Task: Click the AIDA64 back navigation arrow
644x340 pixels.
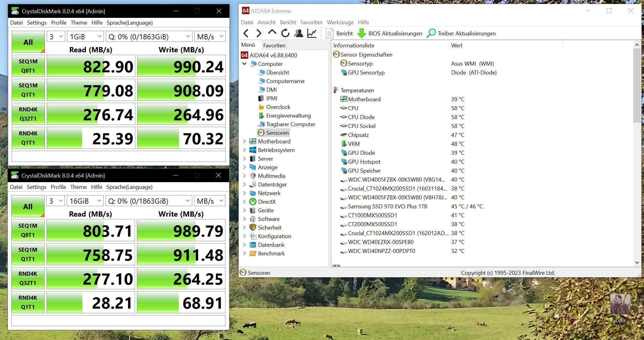Action: (x=246, y=33)
